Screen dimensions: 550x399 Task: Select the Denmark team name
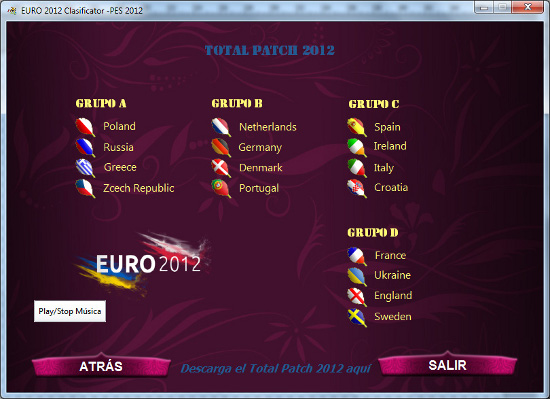click(x=261, y=168)
